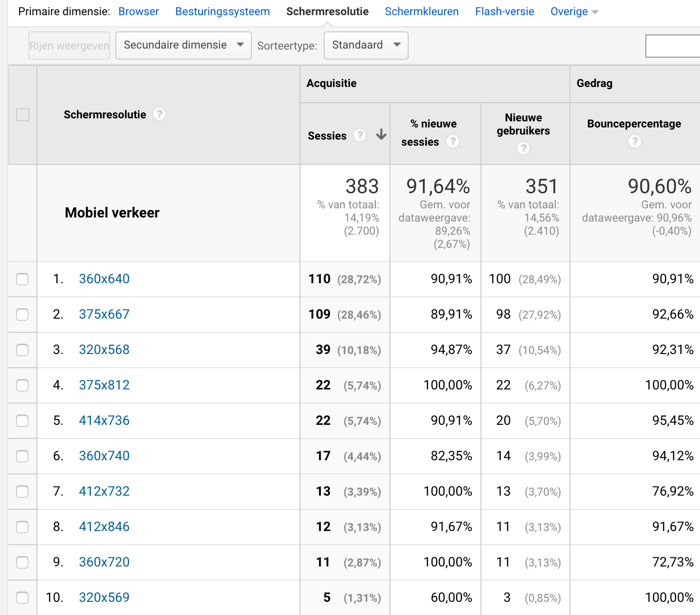This screenshot has width=700, height=615.
Task: Click help icon beside Sessies column
Action: [360, 135]
